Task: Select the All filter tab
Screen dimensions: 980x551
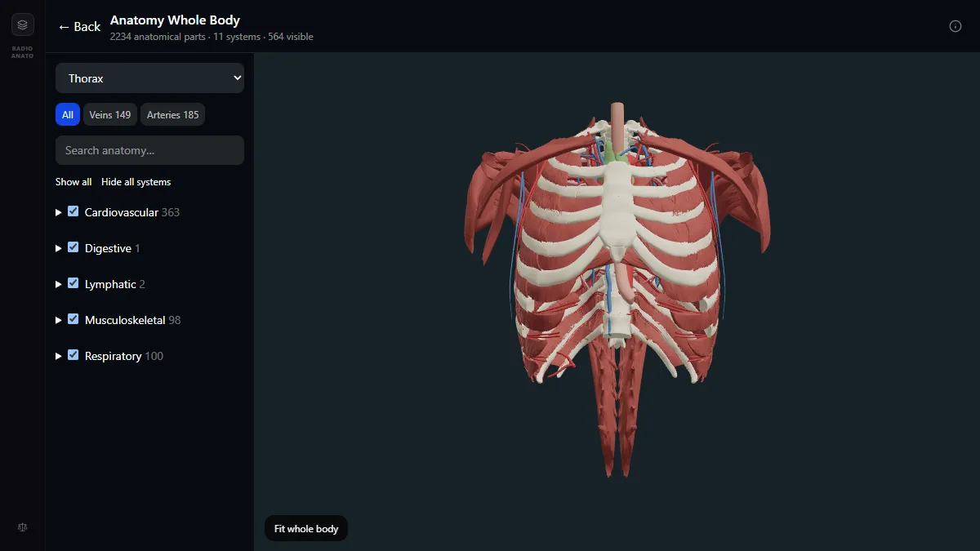Action: tap(68, 115)
